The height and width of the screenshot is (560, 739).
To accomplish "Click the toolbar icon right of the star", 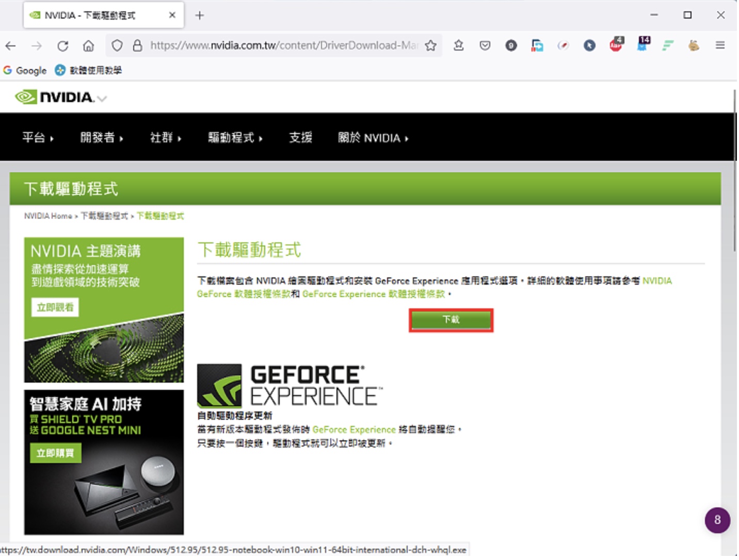I will click(x=458, y=45).
